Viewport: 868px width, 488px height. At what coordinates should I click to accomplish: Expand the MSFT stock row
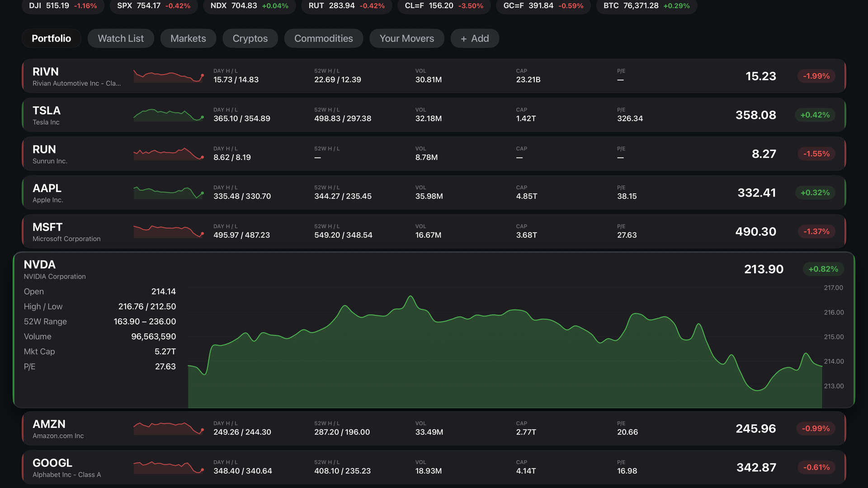(x=434, y=231)
